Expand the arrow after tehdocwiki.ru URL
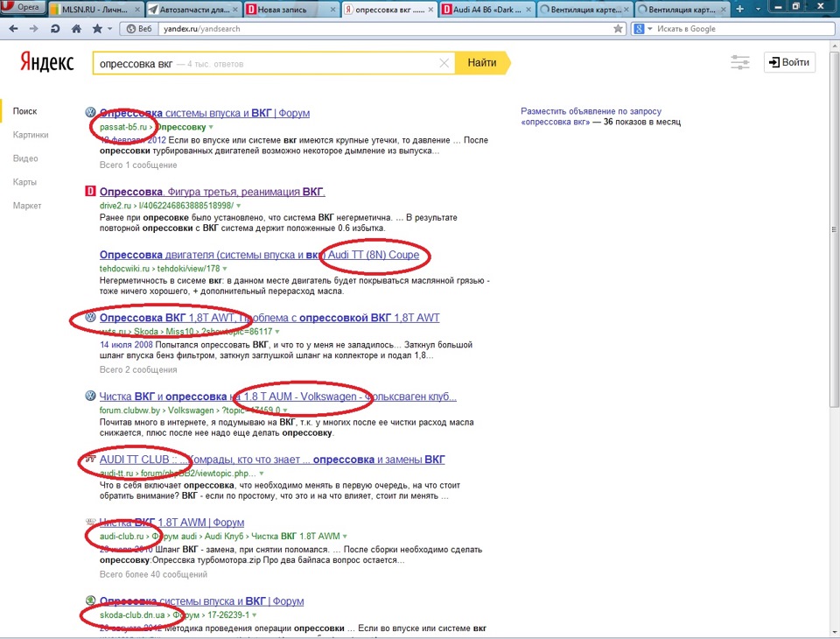This screenshot has height=639, width=840. pos(225,269)
